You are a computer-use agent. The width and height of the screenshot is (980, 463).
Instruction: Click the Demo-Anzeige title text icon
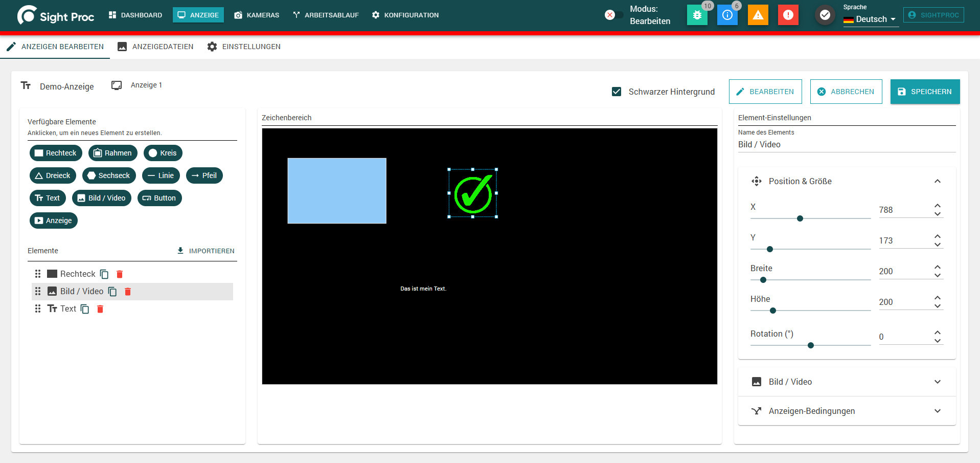pyautogui.click(x=26, y=85)
